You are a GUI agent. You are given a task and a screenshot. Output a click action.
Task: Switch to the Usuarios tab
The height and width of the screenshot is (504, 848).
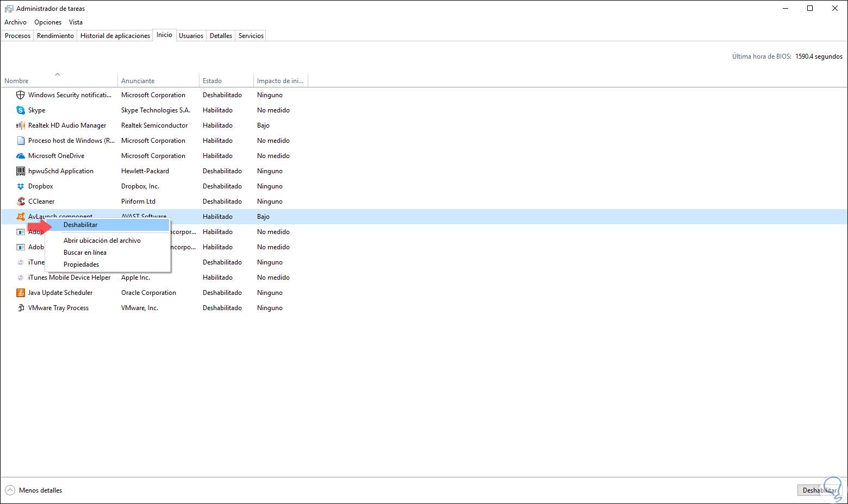[x=191, y=36]
